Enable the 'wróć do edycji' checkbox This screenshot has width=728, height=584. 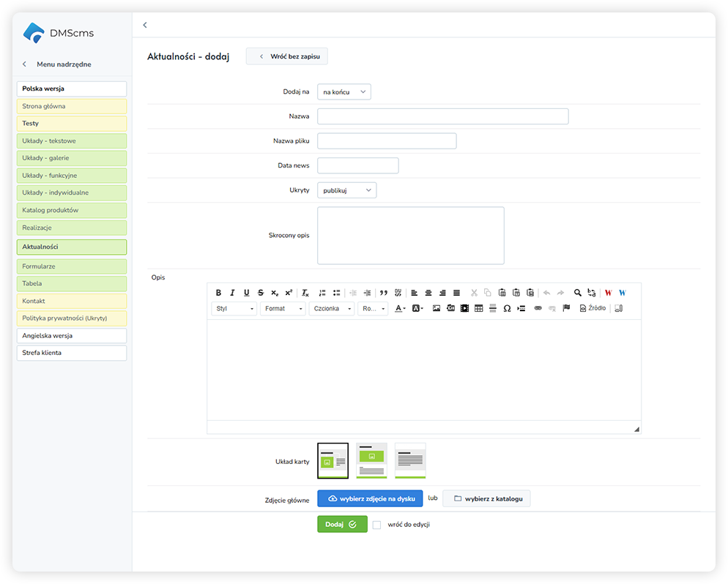coord(376,525)
